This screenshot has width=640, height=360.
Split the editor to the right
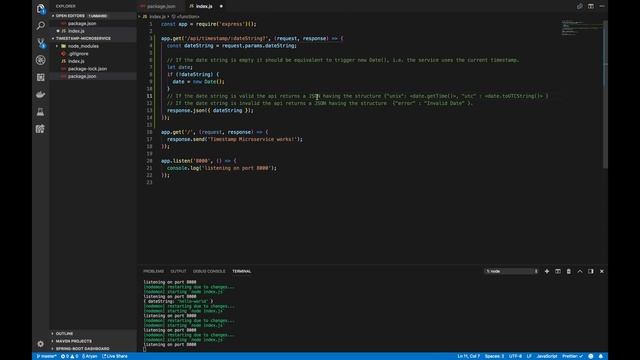click(x=591, y=6)
